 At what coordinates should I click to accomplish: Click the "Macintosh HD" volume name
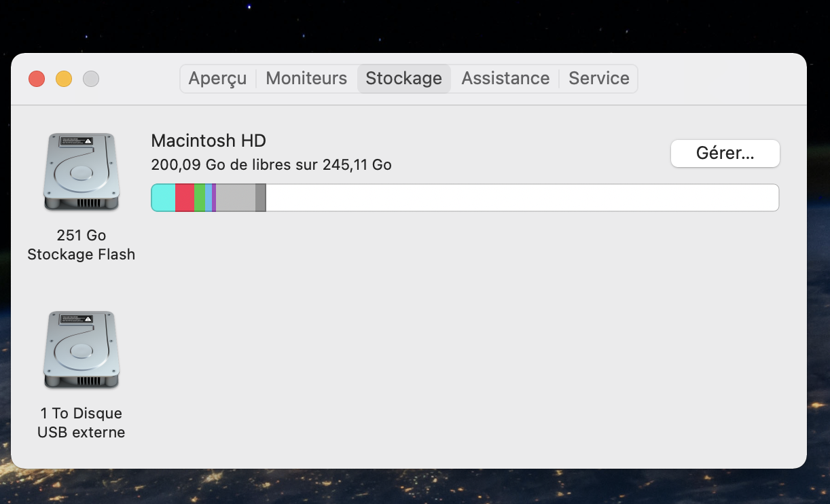tap(209, 141)
